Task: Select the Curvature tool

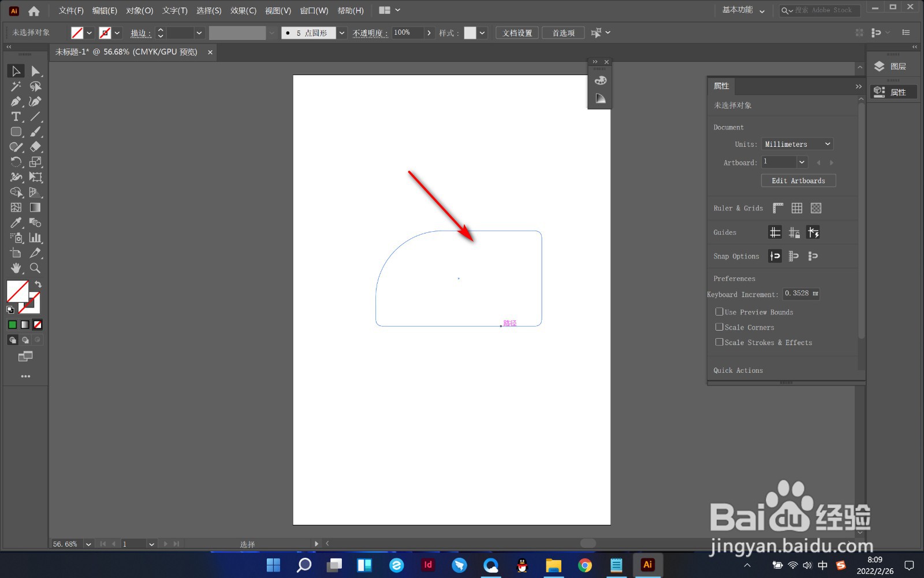Action: (35, 102)
